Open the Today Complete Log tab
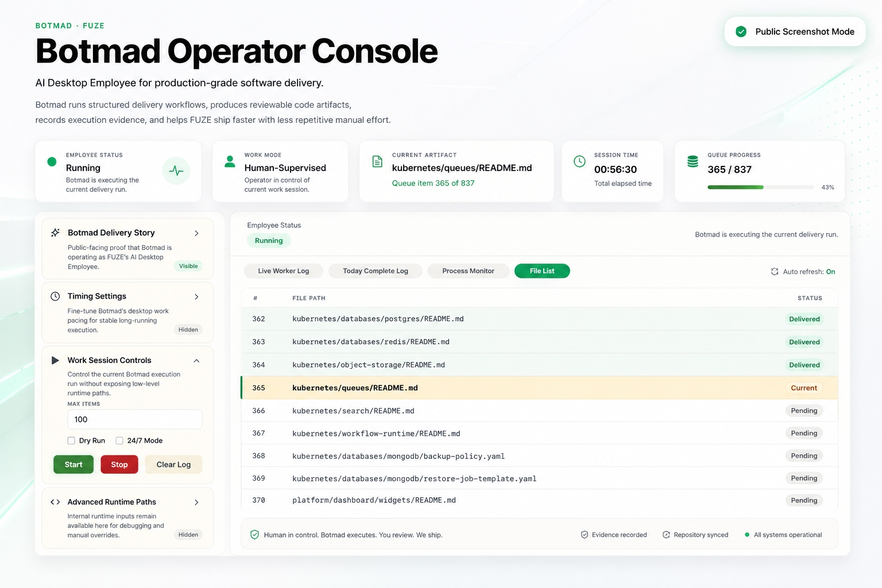 click(x=376, y=271)
